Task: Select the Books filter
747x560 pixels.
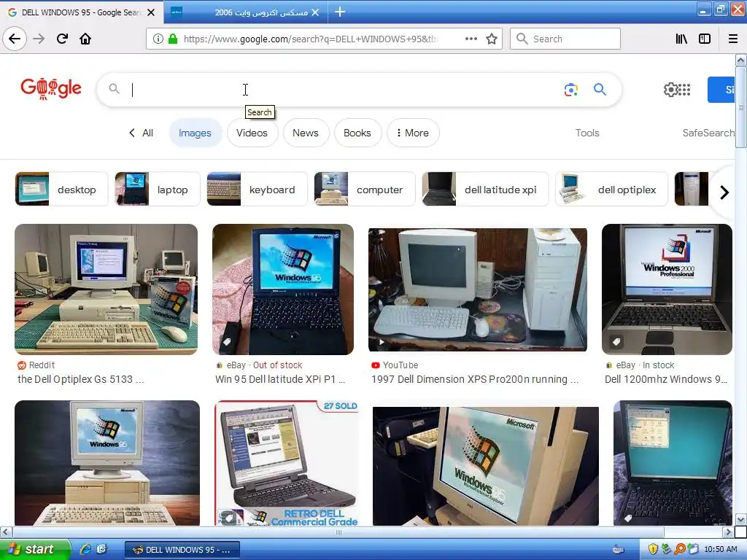Action: (357, 133)
